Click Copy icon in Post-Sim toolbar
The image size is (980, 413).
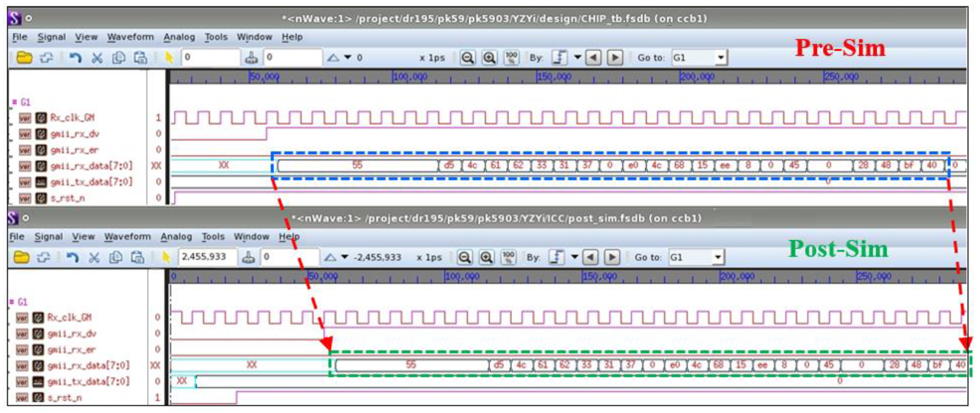point(116,257)
